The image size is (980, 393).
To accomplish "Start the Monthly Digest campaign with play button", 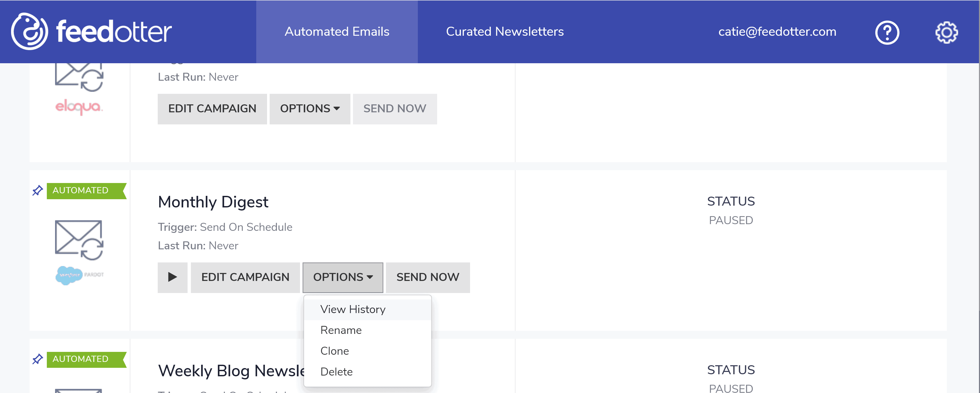I will point(172,277).
